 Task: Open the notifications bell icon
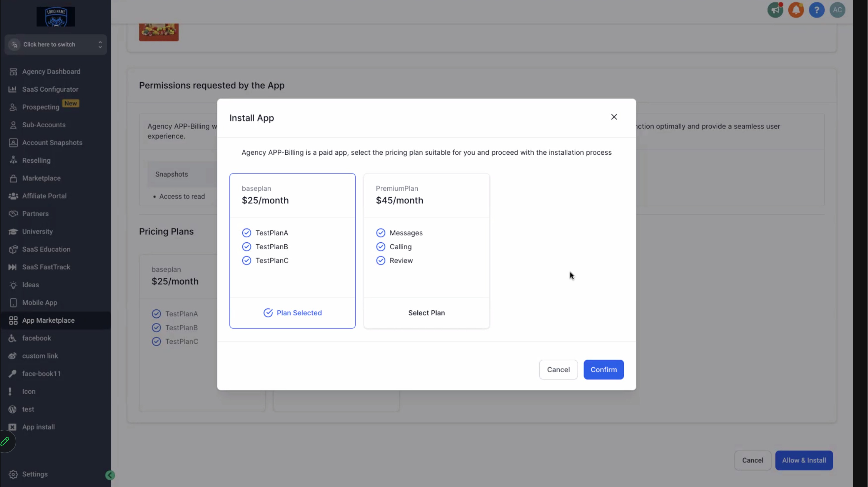(x=796, y=10)
